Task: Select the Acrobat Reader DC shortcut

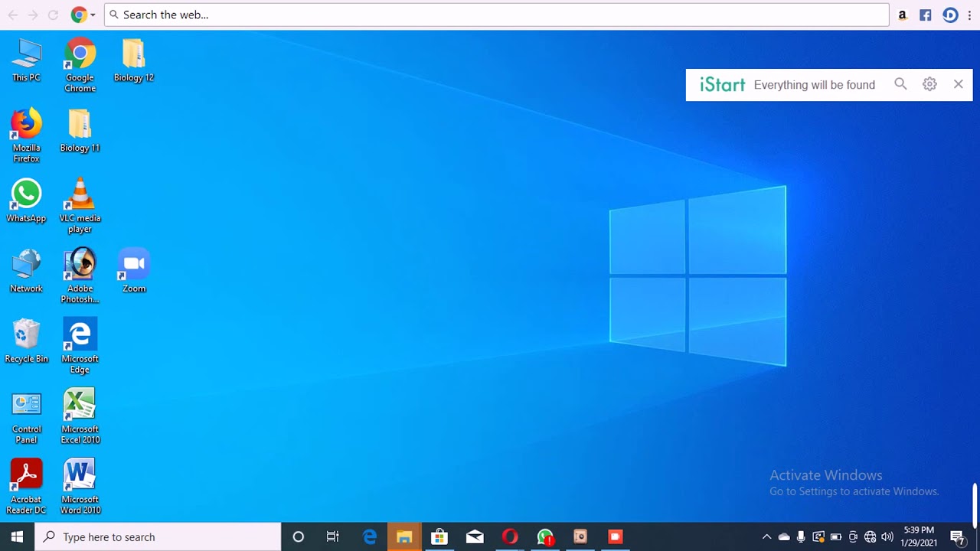Action: [x=26, y=487]
